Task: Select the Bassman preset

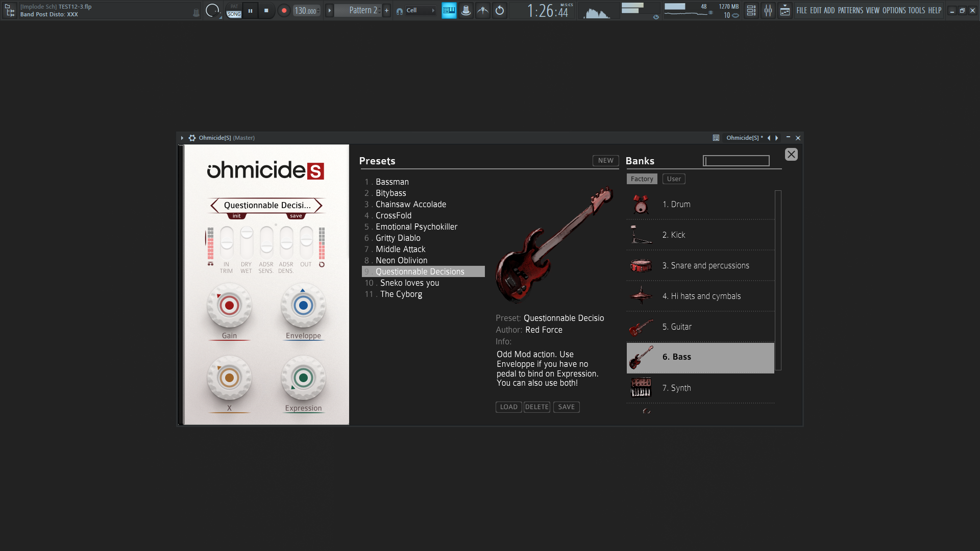Action: (392, 182)
